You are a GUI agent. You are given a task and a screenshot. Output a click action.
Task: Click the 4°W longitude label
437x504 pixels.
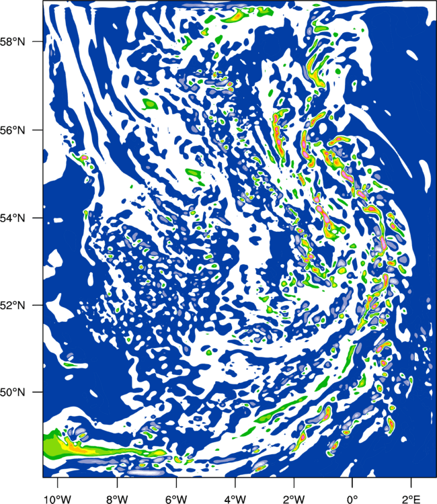[235, 499]
